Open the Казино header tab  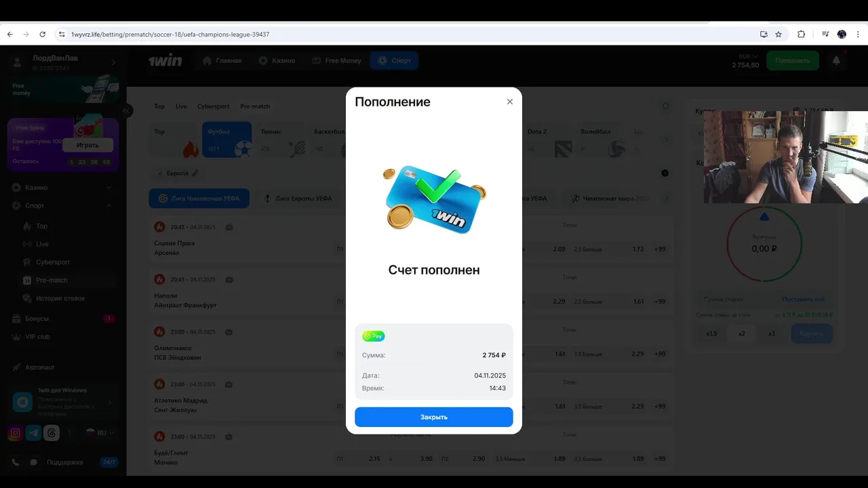coord(277,60)
